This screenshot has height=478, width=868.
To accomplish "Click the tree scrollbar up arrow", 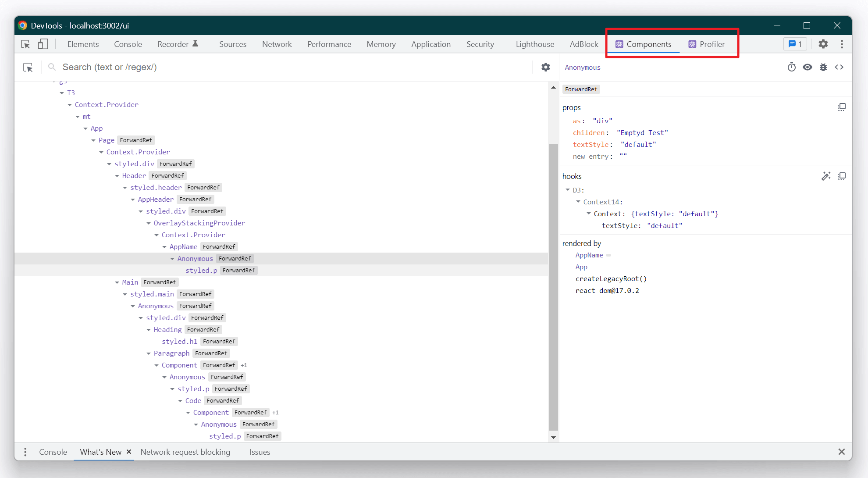I will 553,88.
